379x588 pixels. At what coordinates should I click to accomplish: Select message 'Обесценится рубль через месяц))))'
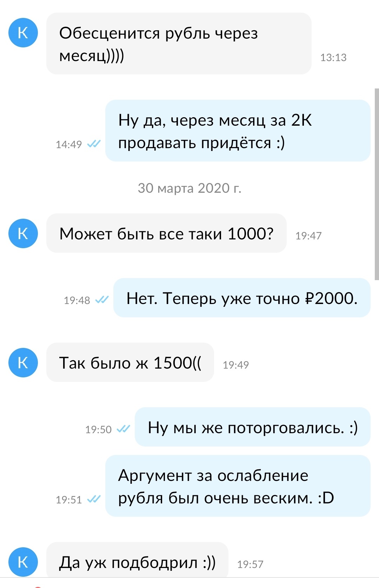pos(179,44)
